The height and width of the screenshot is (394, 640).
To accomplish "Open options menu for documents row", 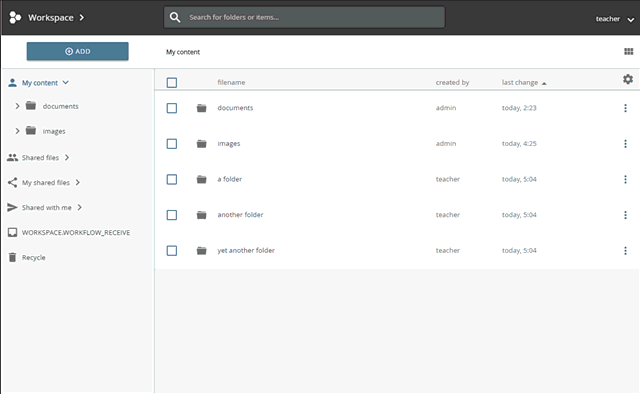I will point(625,108).
